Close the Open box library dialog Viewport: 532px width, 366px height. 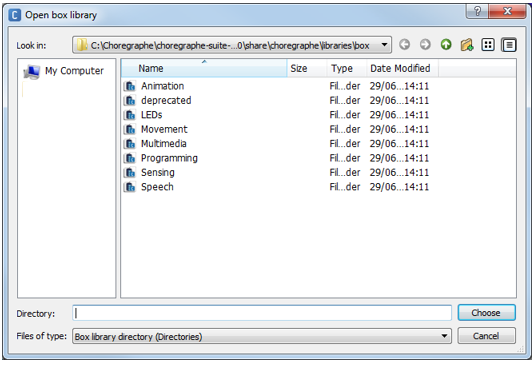click(x=507, y=11)
